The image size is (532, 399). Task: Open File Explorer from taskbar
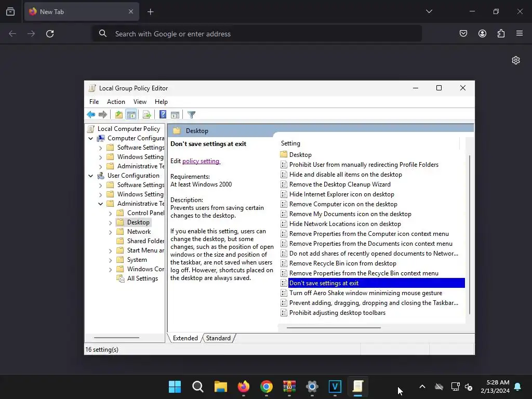(x=220, y=387)
